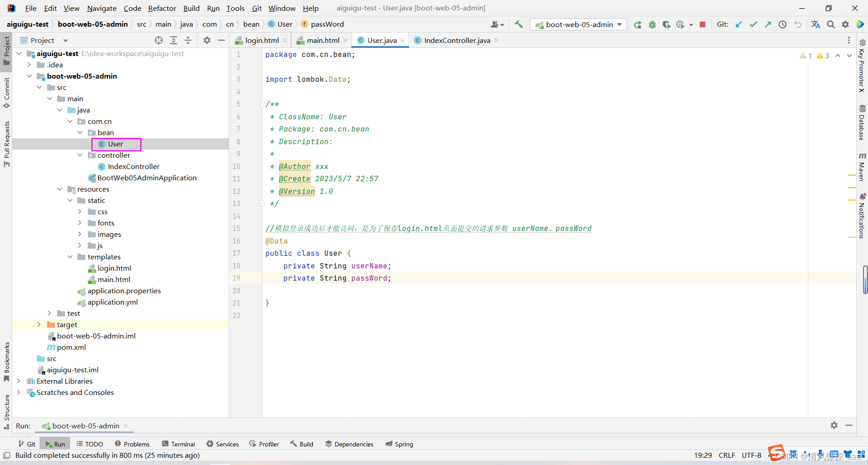This screenshot has width=868, height=465.
Task: Commit changes with the Git checkmark icon
Action: tap(753, 24)
